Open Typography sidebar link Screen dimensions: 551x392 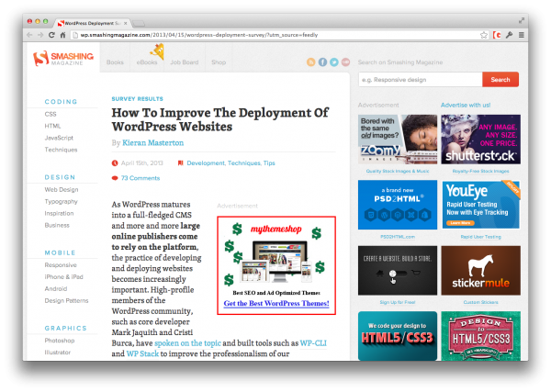[62, 202]
